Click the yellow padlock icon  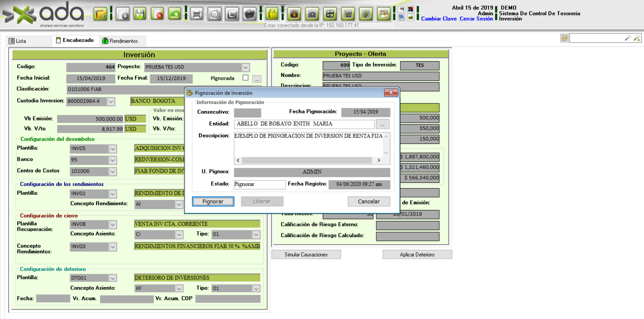point(272,14)
